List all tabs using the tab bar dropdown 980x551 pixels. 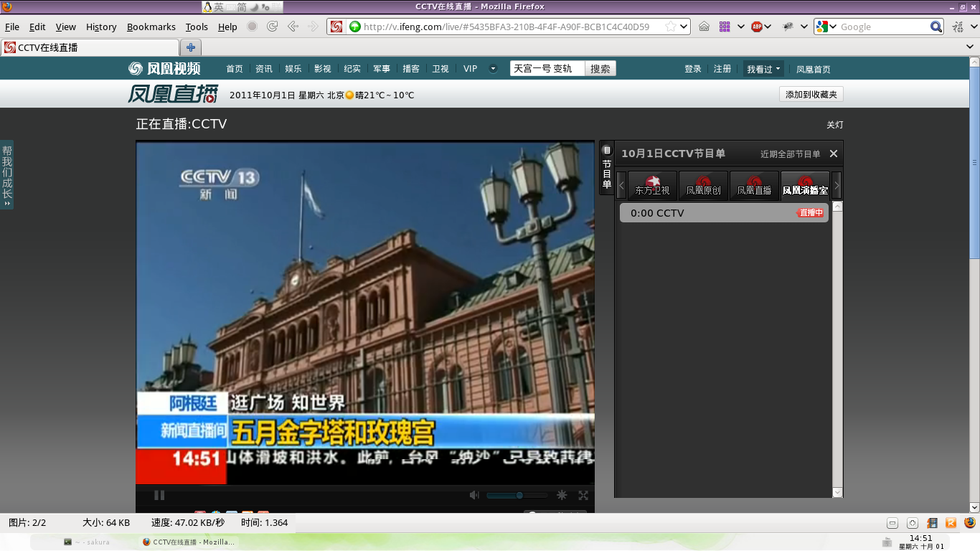[971, 47]
